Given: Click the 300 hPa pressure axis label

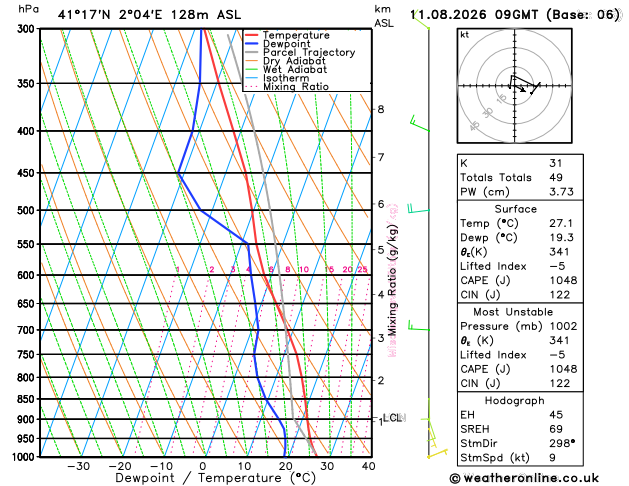Looking at the screenshot, I should point(28,28).
